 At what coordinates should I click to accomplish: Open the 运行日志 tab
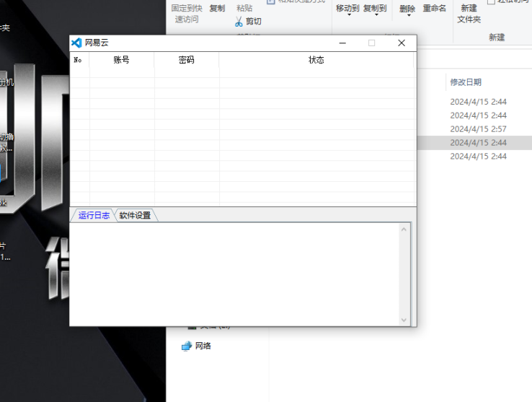pyautogui.click(x=94, y=216)
